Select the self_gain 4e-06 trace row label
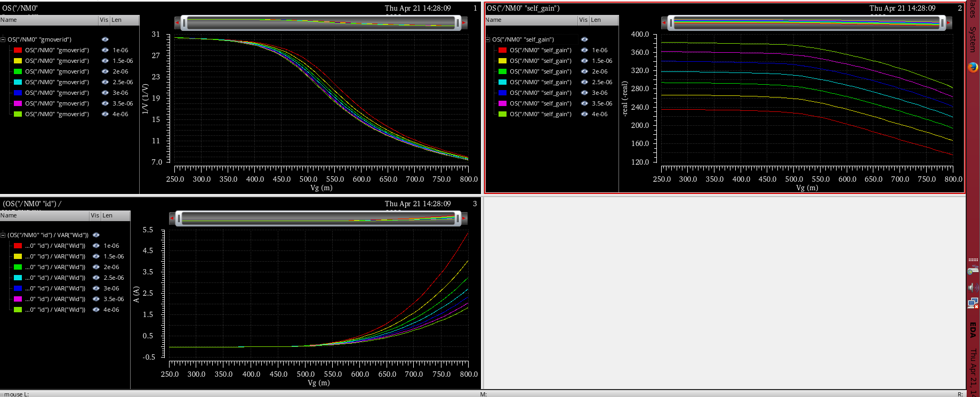 click(541, 114)
